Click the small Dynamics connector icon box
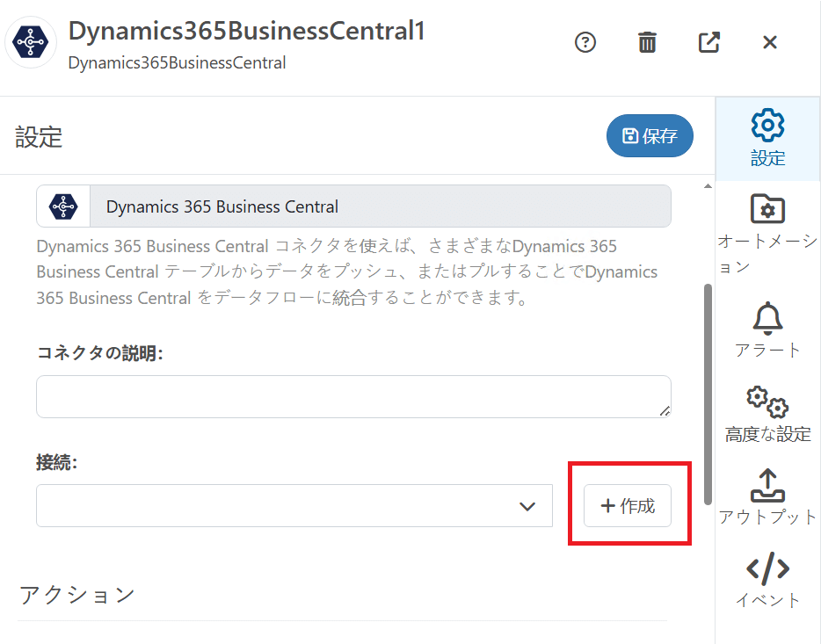 click(63, 206)
